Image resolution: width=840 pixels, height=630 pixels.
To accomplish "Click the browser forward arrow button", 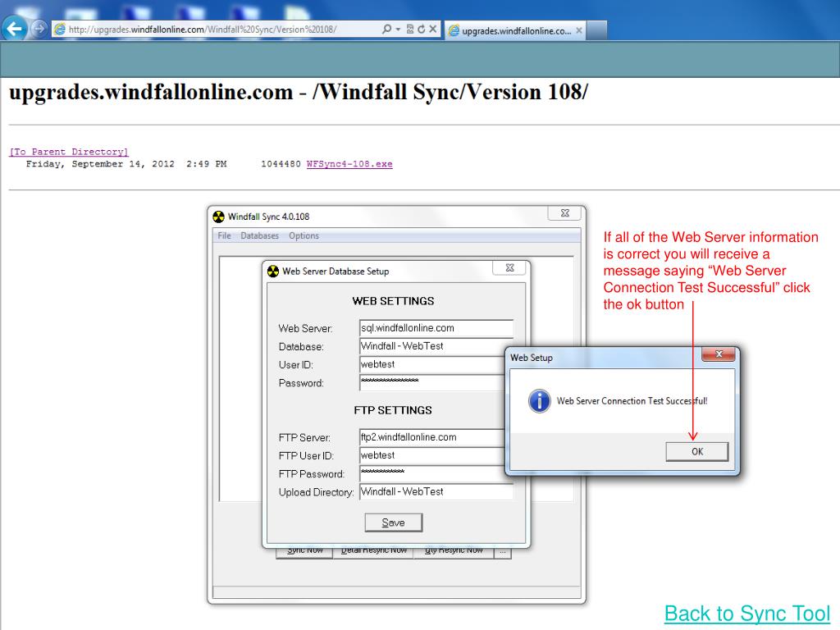I will (39, 29).
